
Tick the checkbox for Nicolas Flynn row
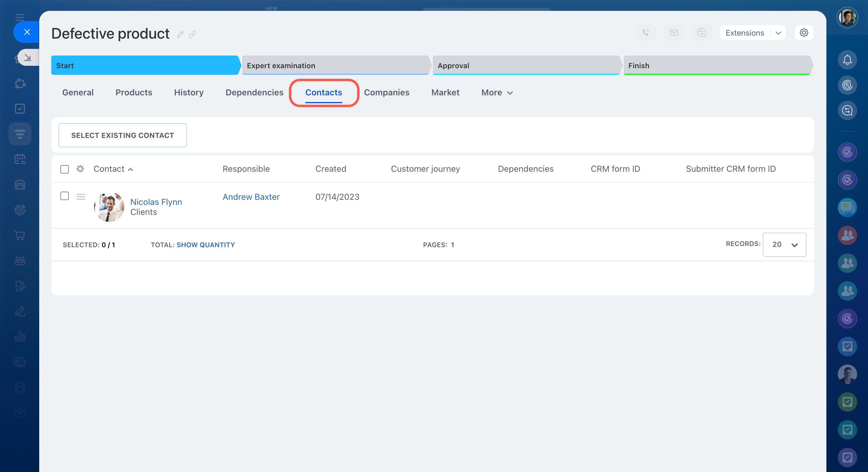point(64,196)
